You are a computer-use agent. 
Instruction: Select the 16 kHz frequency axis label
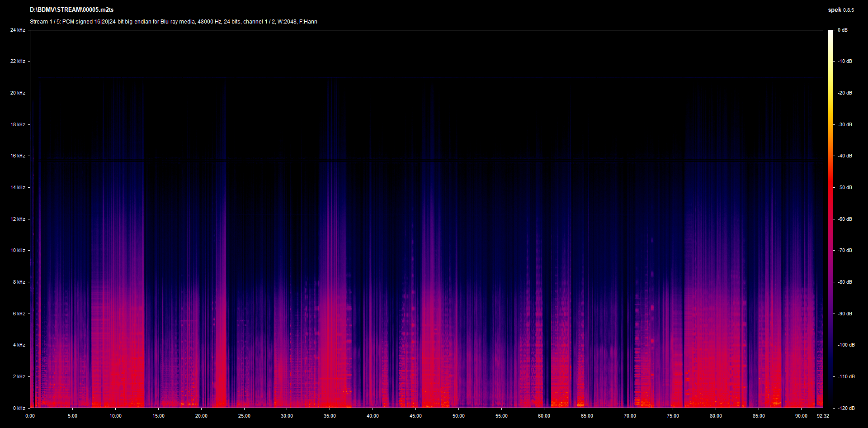[18, 156]
